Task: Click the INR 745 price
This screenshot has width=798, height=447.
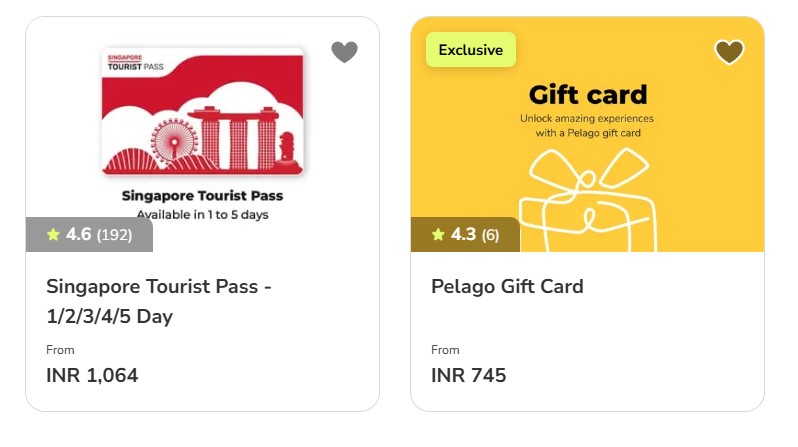Action: (x=469, y=375)
